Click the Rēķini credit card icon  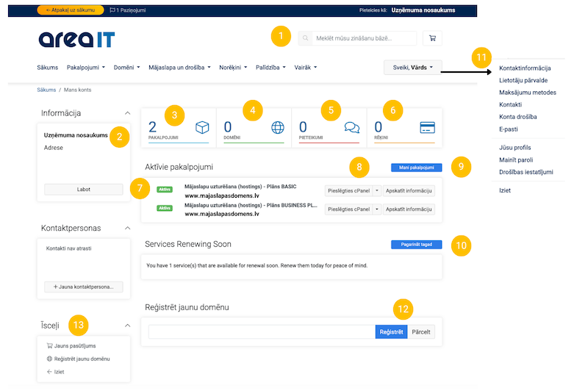tap(426, 127)
